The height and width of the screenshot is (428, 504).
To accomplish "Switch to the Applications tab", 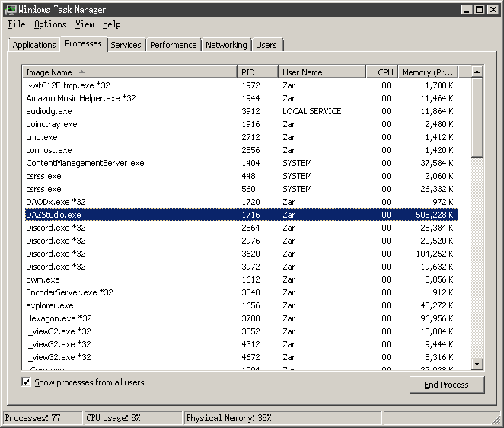I will (34, 45).
